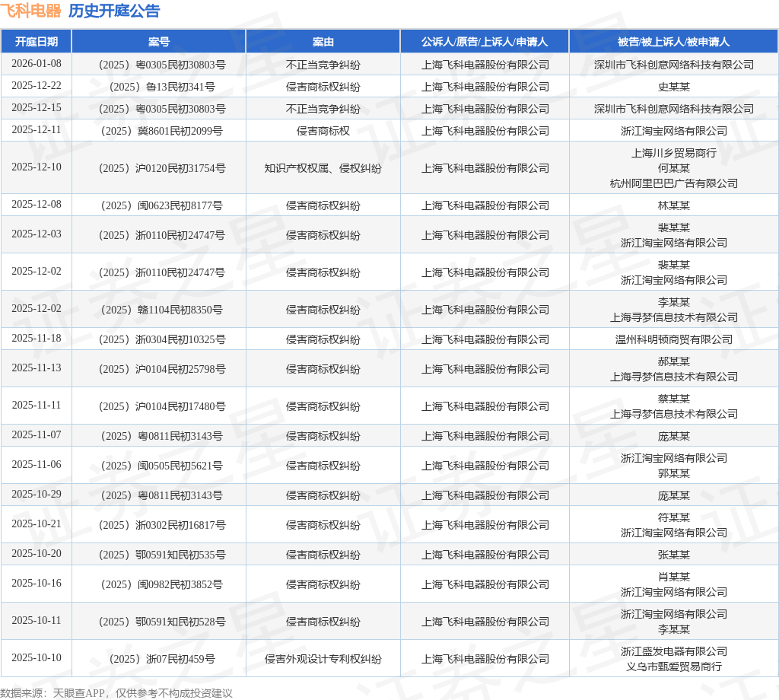Click defendant 杭州阿里巴巴广告有限公司

pos(674,183)
